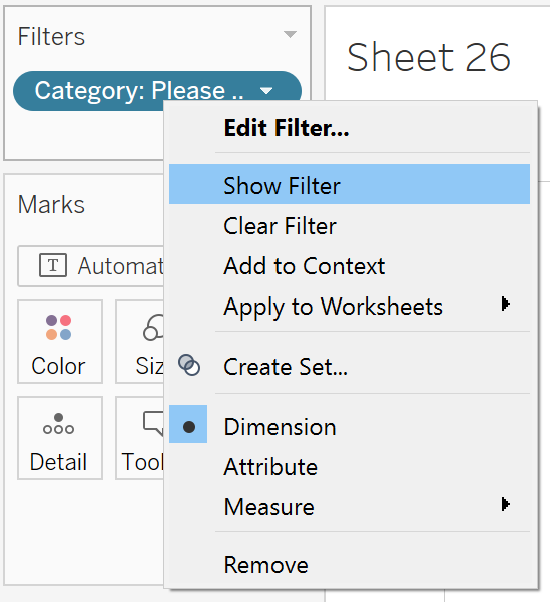Click the Size marks card
Screen dimensions: 550x602
140,341
